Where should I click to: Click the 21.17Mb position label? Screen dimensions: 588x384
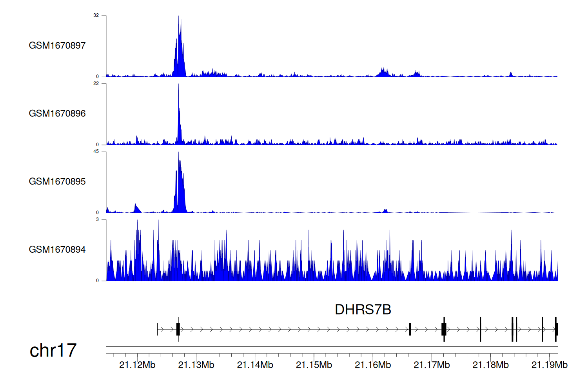[432, 365]
